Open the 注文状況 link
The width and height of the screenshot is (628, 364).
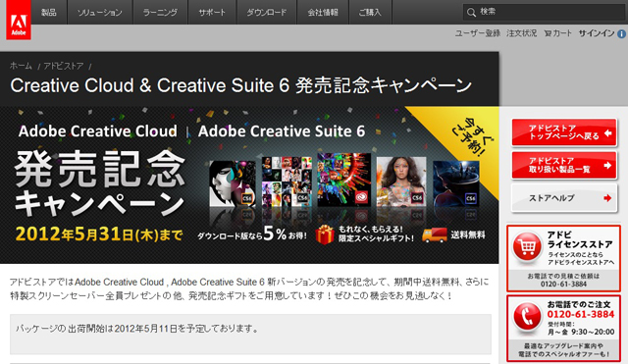(521, 33)
